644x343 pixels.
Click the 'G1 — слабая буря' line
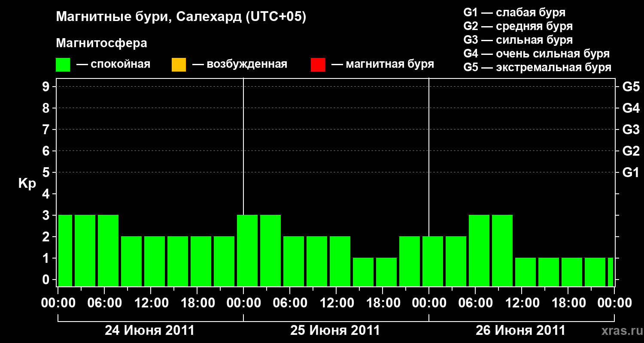pos(514,12)
